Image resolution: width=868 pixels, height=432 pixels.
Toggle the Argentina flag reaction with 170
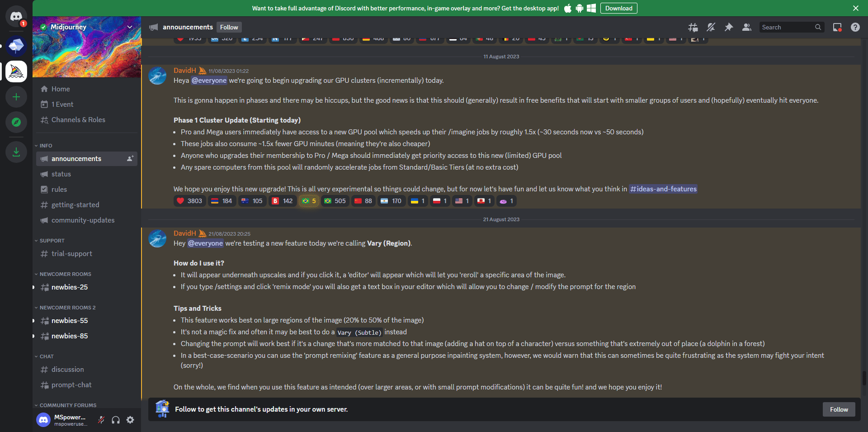coord(392,201)
